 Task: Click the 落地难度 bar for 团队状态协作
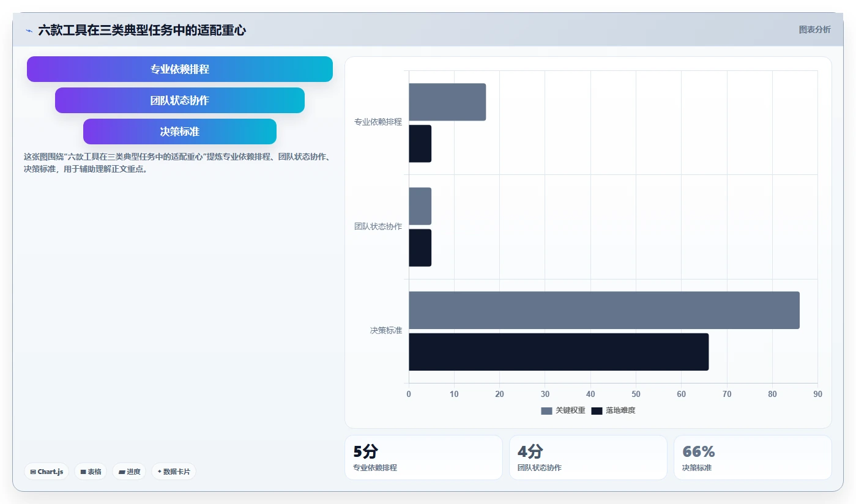tap(420, 248)
